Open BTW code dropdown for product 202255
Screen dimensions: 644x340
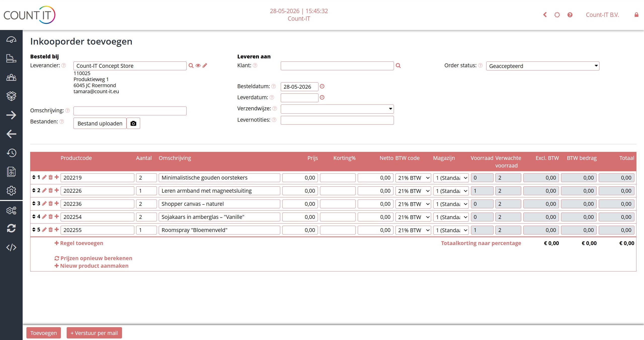tap(413, 230)
